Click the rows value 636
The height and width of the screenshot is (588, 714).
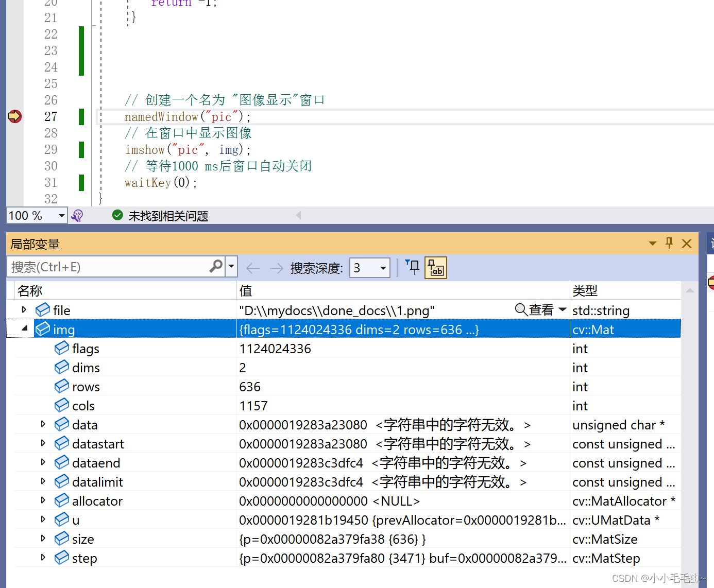click(x=250, y=387)
